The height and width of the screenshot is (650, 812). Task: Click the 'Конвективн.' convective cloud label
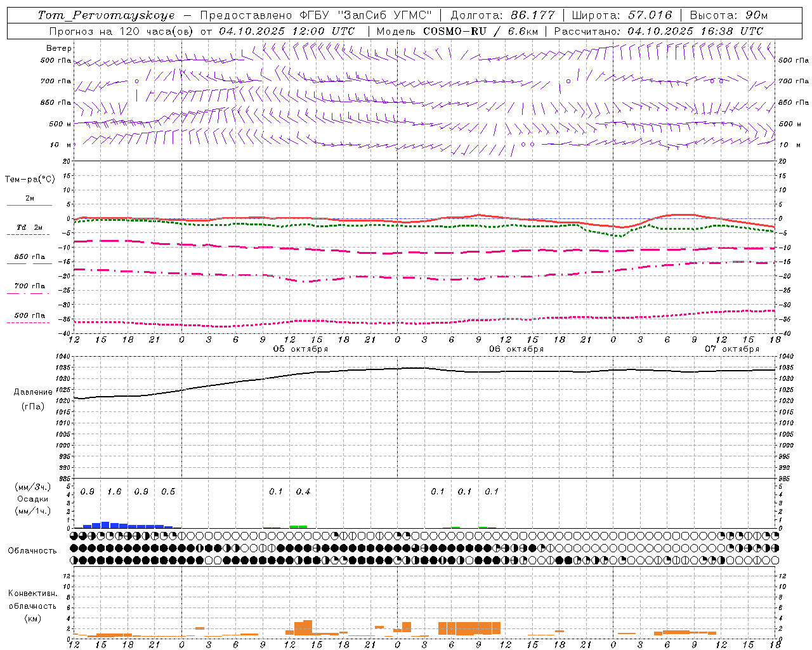32,594
